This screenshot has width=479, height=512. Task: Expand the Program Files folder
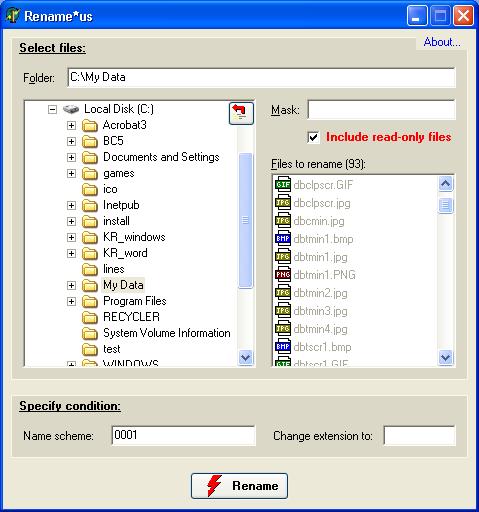pyautogui.click(x=71, y=302)
